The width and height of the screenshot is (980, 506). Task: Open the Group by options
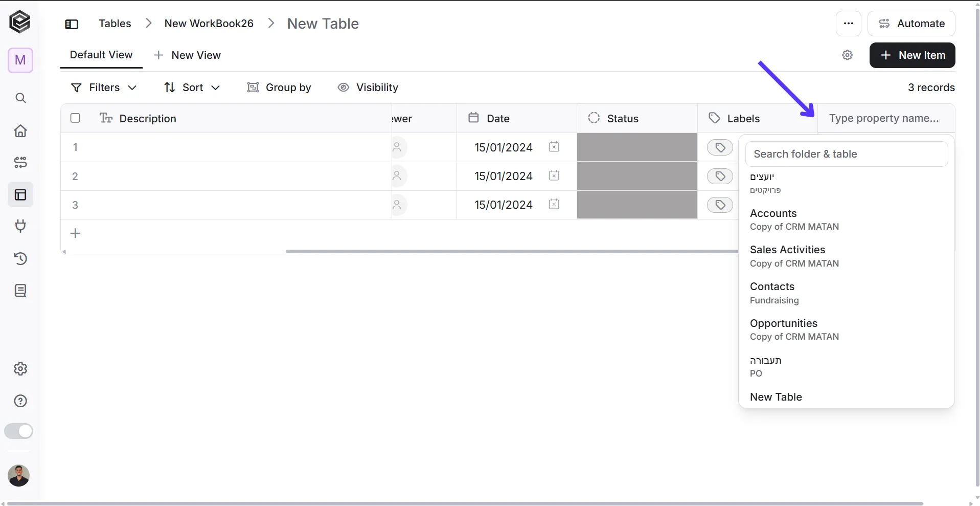pos(279,87)
